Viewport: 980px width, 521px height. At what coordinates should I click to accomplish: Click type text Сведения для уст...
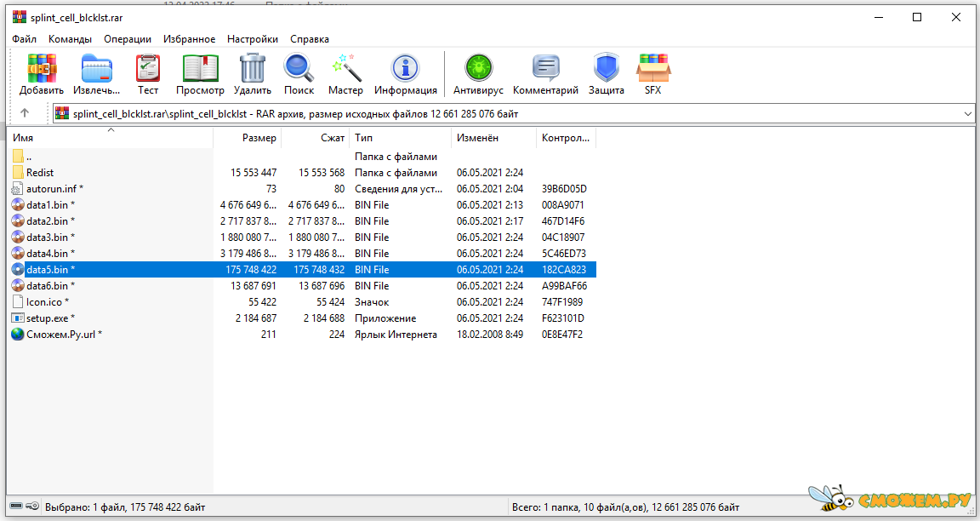398,189
